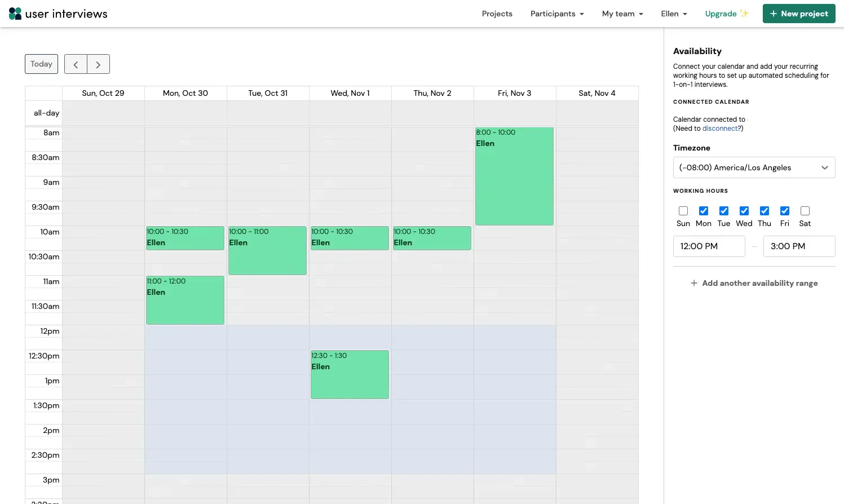Click the sparkle icon beside Upgrade
Screen dimensions: 844x504
click(744, 13)
